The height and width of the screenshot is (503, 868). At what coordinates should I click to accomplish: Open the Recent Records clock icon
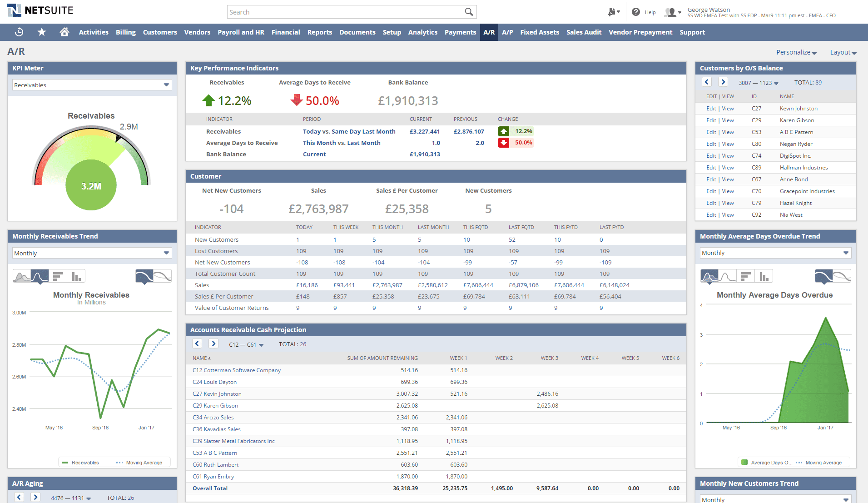[x=19, y=32]
